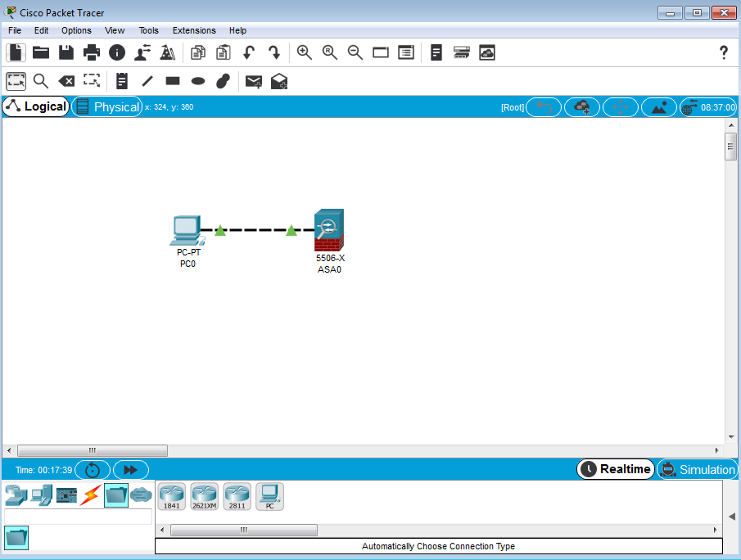This screenshot has width=741, height=560.
Task: Set Tiled Background mountain button
Action: 659,107
